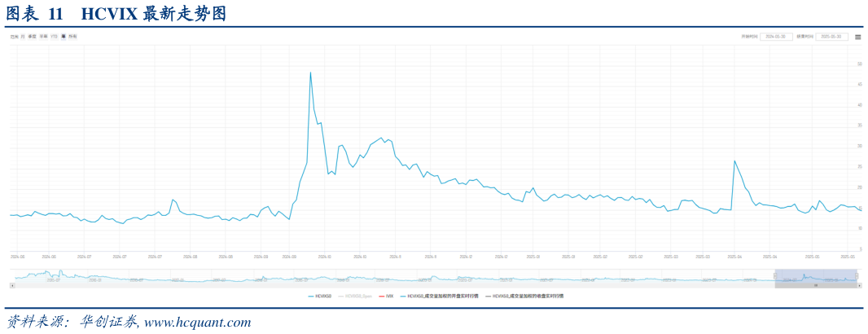Toggle HCVIXGJ1 成交量加权的收盘实时行情 legend item
The image size is (868, 334).
tap(524, 297)
